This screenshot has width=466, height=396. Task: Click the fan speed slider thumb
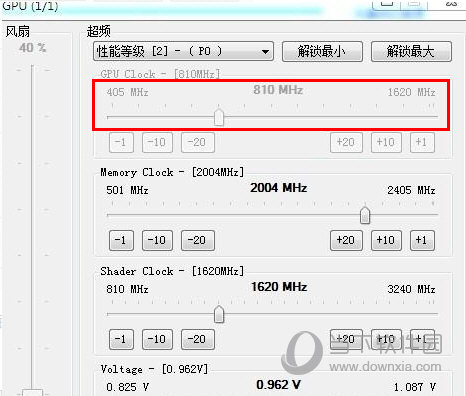pyautogui.click(x=32, y=392)
